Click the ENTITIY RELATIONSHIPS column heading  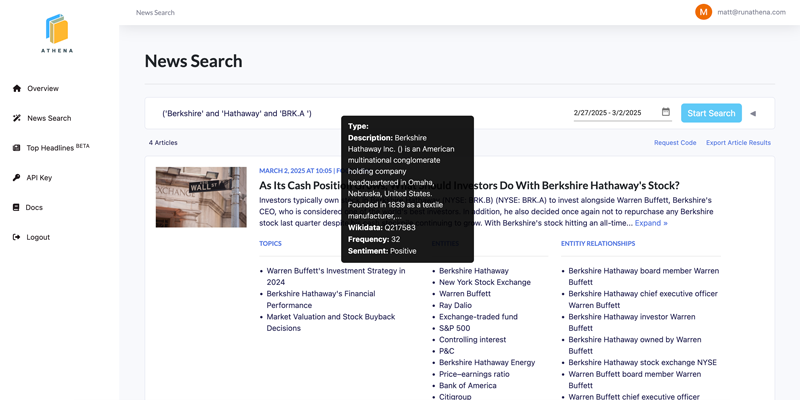point(598,244)
